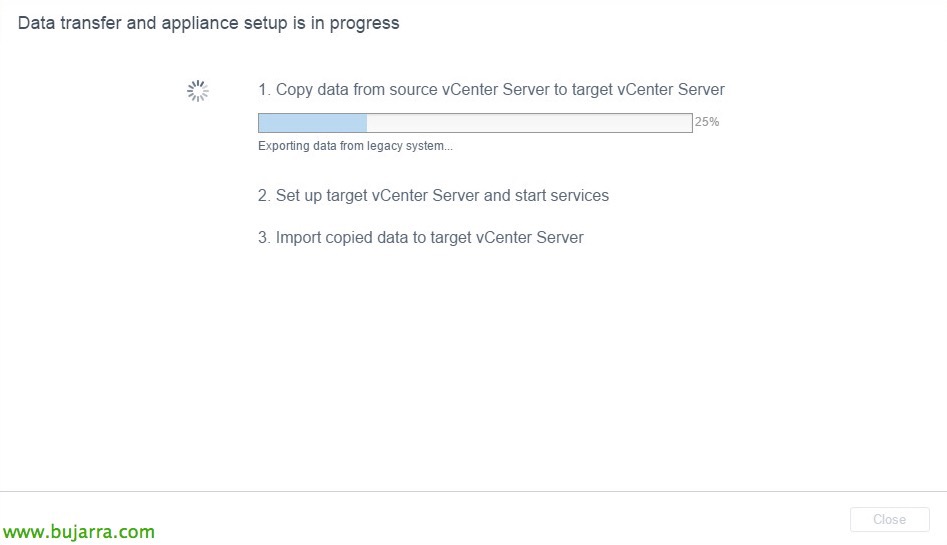Click the right end of the progress bar
Image resolution: width=947 pixels, height=545 pixels.
(688, 123)
